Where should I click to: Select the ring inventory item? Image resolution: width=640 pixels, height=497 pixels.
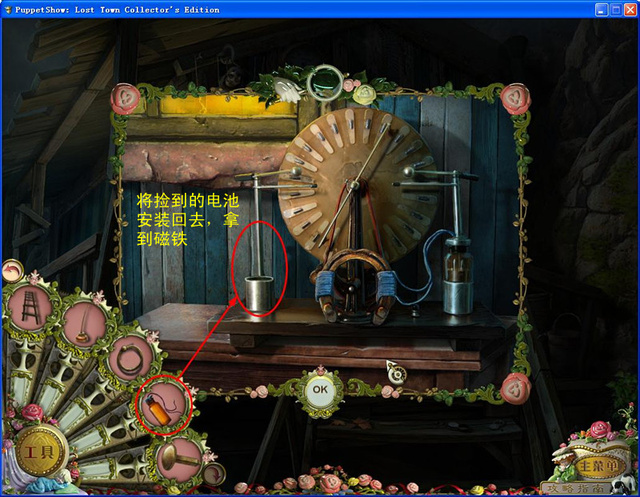(131, 359)
